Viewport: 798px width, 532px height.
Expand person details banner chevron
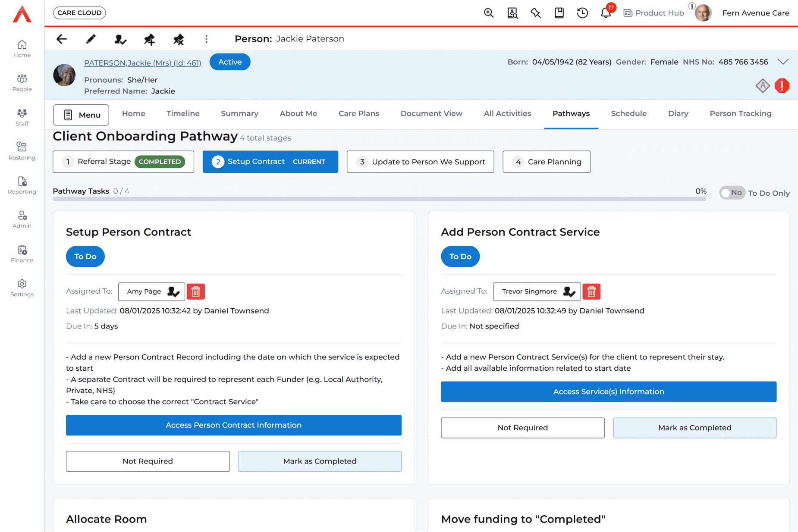[783, 62]
